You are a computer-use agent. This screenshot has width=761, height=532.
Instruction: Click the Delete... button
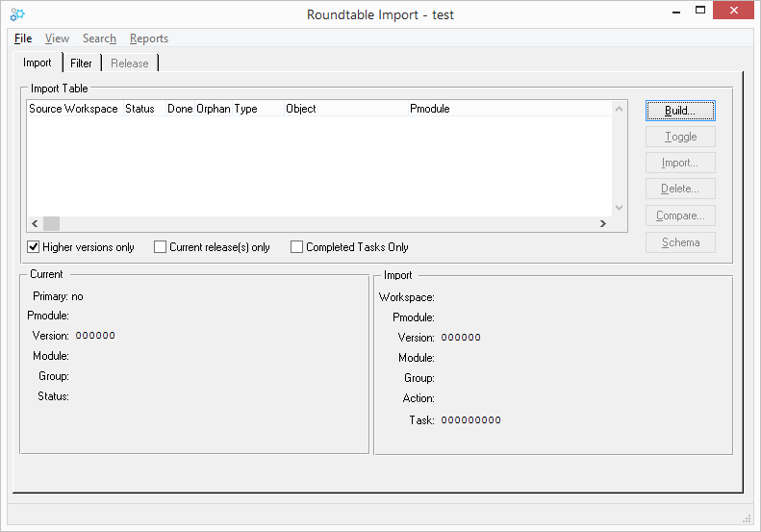coord(680,189)
